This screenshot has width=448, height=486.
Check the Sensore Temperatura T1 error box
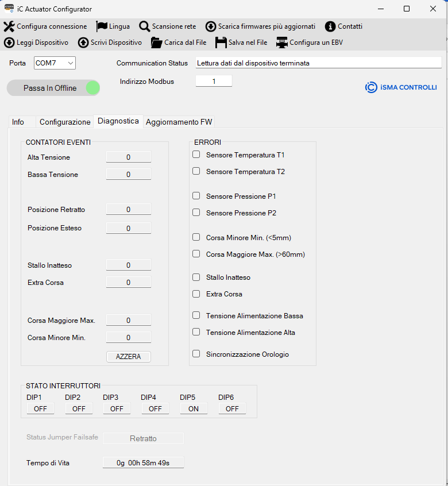[x=196, y=155]
